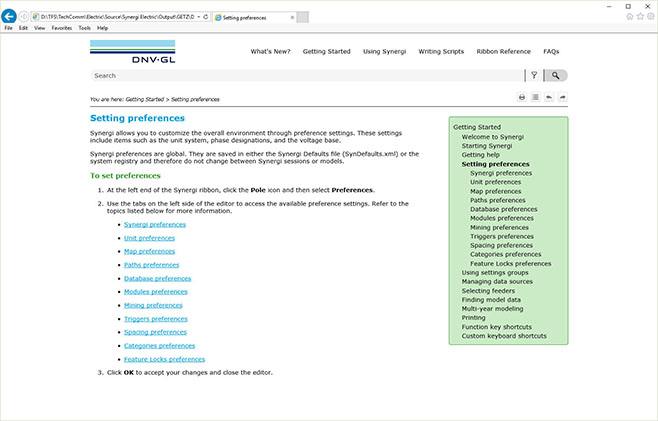Select Selecting feeders in side menu
Screen dimensions: 658x421
488,291
